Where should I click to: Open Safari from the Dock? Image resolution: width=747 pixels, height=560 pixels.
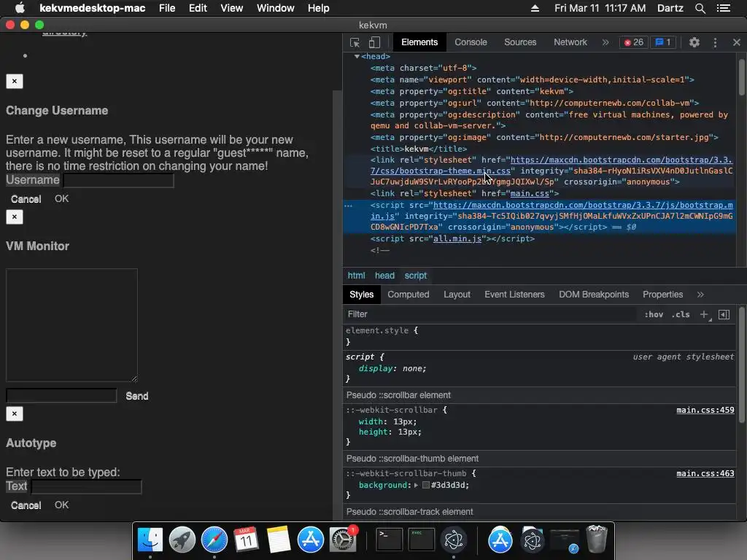214,540
